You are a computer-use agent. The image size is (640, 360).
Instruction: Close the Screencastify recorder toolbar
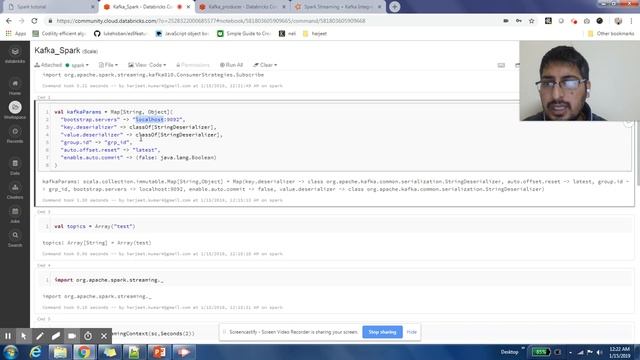point(104,336)
